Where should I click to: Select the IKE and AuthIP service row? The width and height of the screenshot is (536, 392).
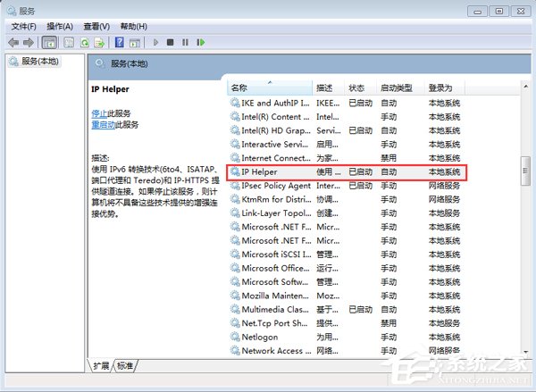[x=345, y=103]
